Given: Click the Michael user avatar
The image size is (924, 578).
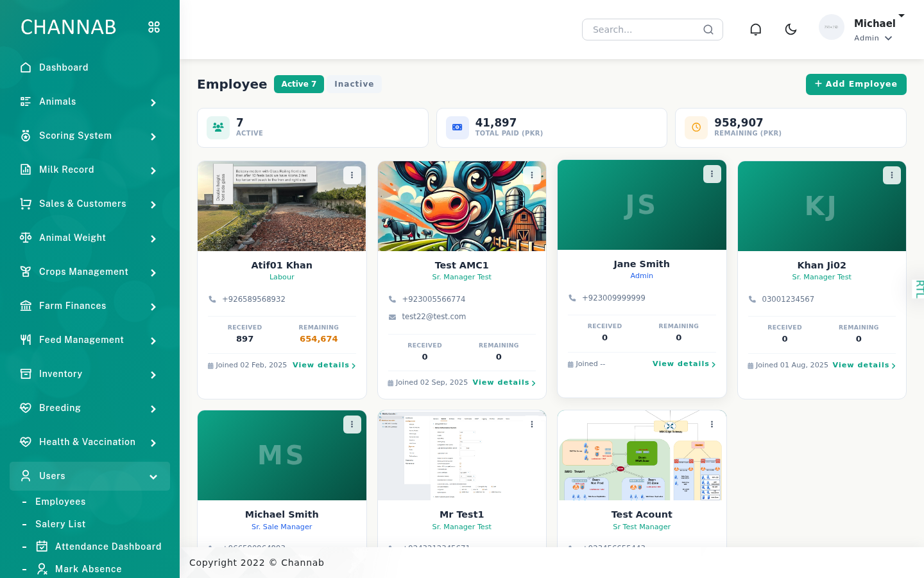Looking at the screenshot, I should 832,27.
